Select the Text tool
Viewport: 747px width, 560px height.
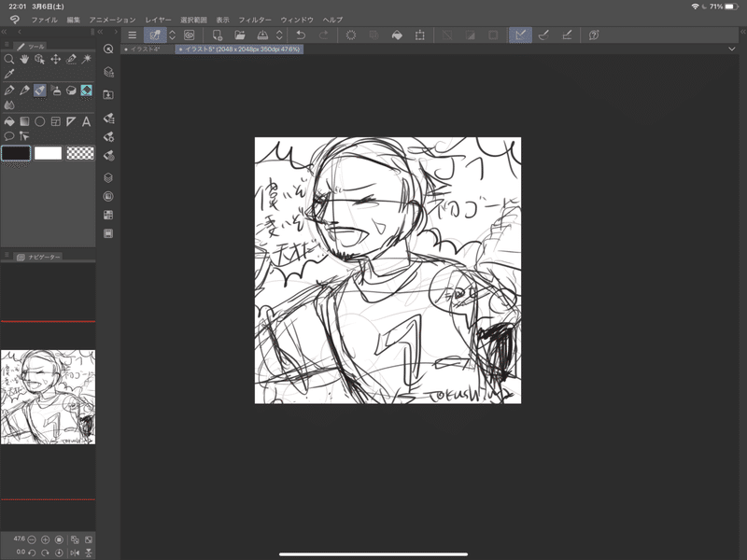(x=86, y=121)
